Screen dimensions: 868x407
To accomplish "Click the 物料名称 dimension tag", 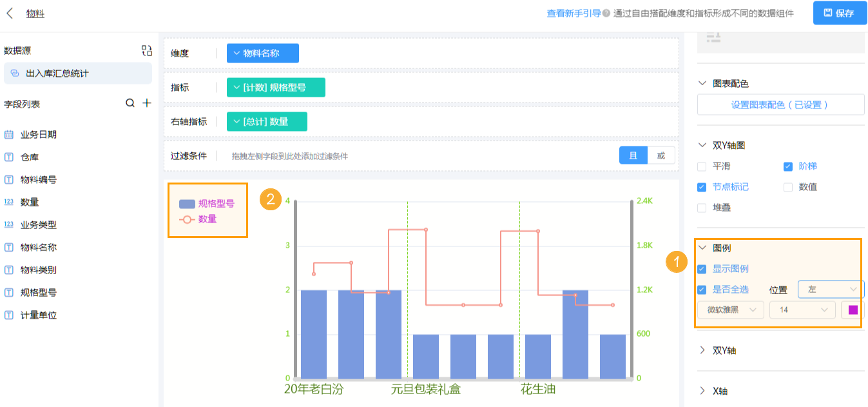I will [x=262, y=54].
